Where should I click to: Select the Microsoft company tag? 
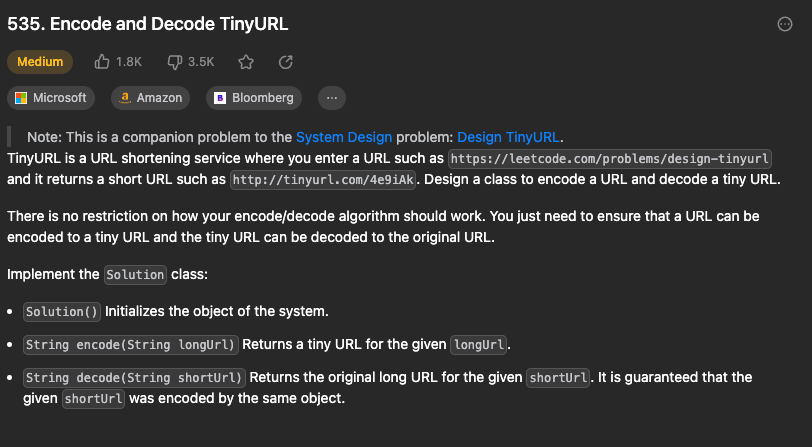coord(51,98)
